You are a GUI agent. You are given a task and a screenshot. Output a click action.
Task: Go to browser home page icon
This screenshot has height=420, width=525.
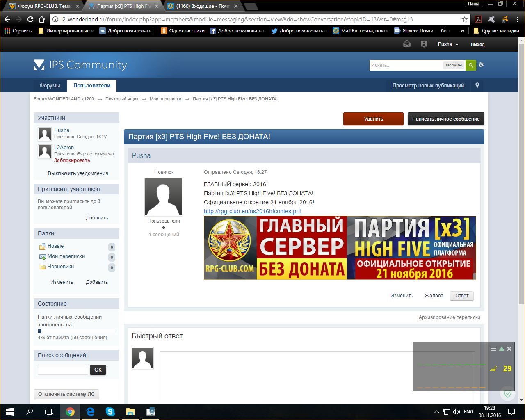pyautogui.click(x=42, y=19)
